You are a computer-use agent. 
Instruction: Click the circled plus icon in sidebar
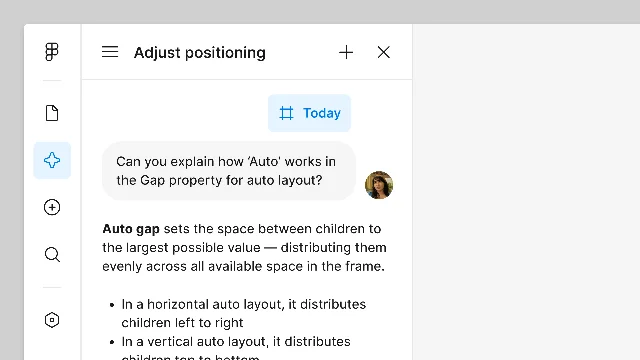click(x=52, y=207)
